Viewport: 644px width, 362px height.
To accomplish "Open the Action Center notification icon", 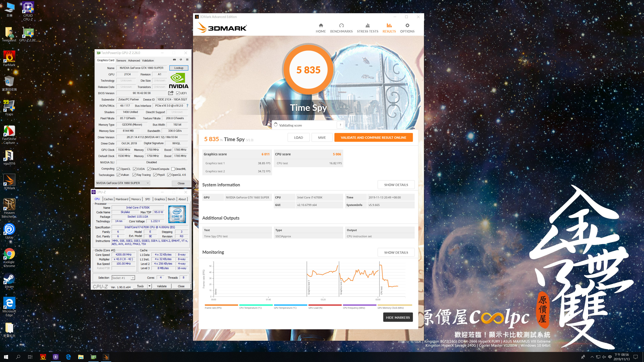I will [636, 357].
